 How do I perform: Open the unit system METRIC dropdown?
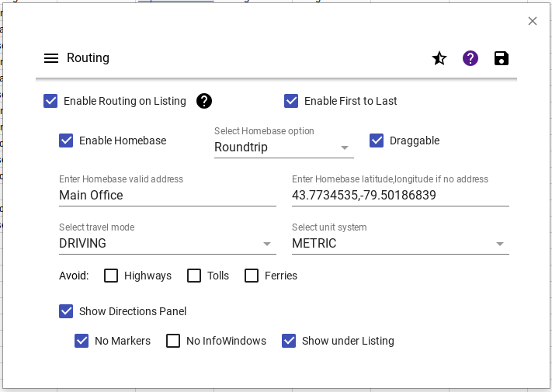click(x=400, y=244)
